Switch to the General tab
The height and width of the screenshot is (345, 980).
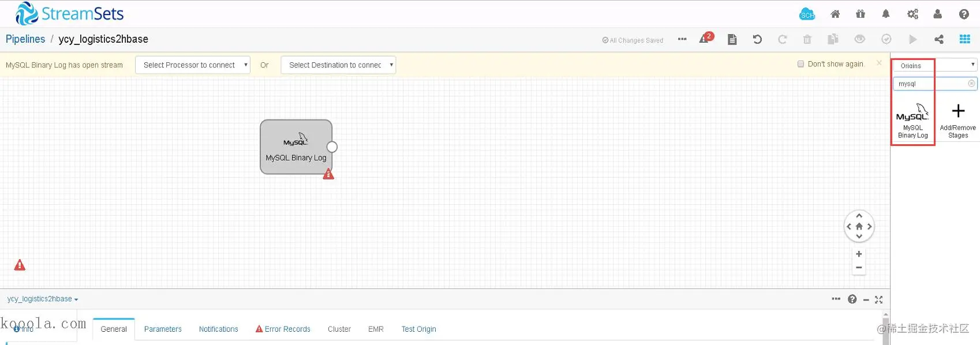click(x=114, y=329)
